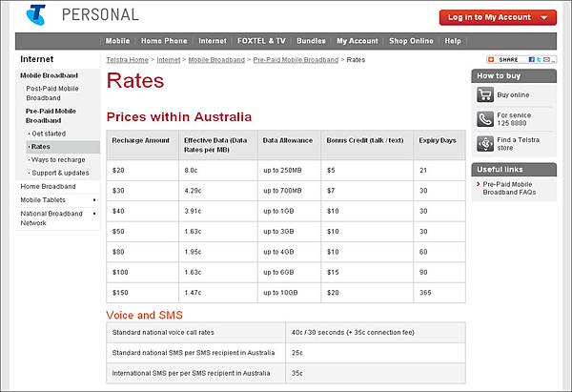Follow the Telstra Home breadcrumb link

(x=128, y=60)
